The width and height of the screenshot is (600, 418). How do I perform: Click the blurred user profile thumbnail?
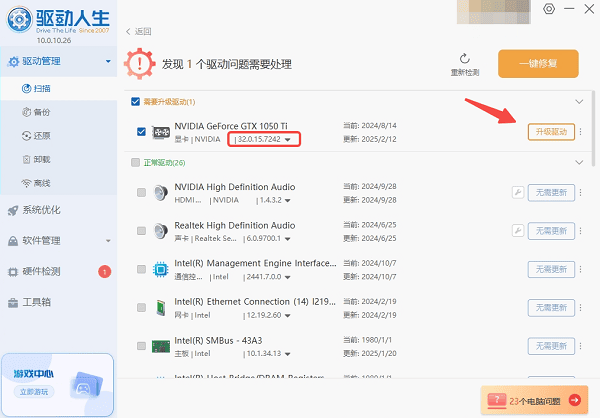point(494,11)
